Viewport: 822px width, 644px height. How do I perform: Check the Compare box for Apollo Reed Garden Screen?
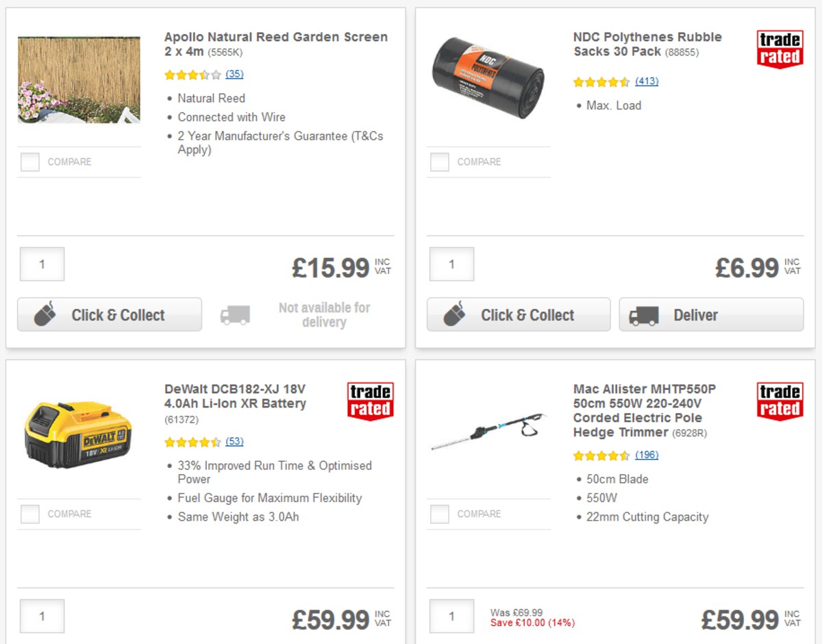point(29,162)
